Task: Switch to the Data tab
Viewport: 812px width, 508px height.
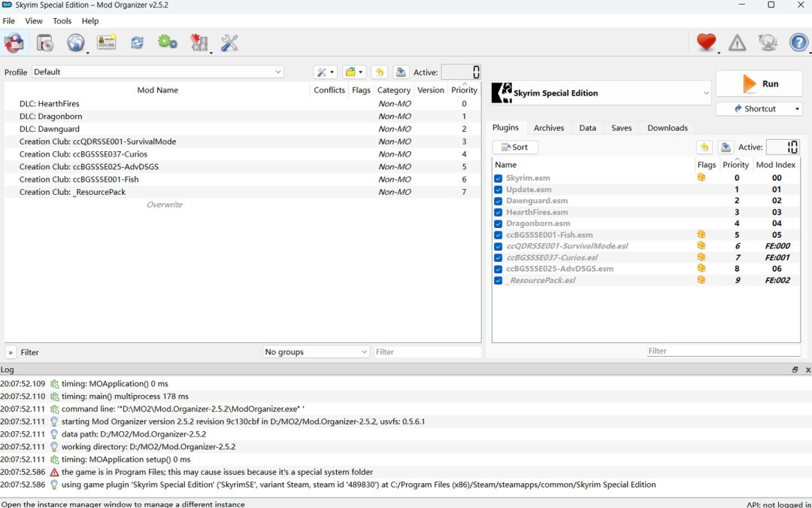Action: pos(587,128)
